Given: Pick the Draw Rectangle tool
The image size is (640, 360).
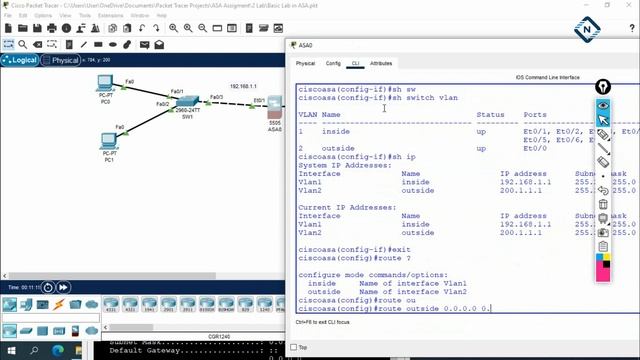Looking at the screenshot, I should point(98,44).
